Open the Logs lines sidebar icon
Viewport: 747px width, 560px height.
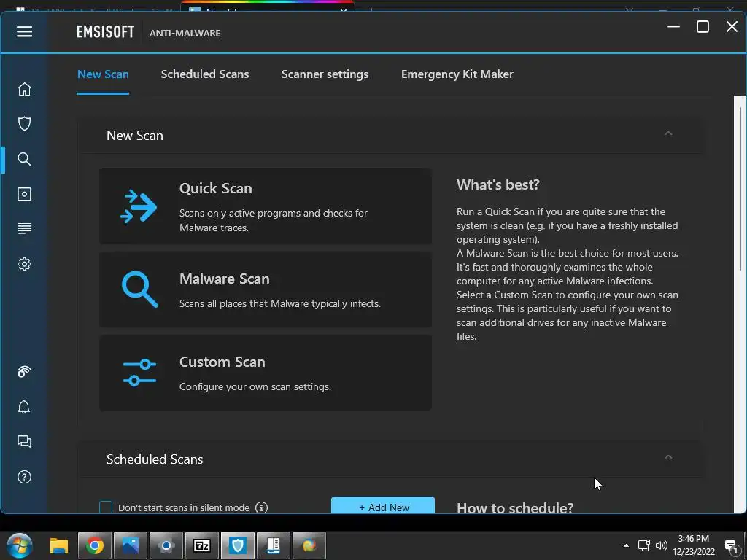24,228
